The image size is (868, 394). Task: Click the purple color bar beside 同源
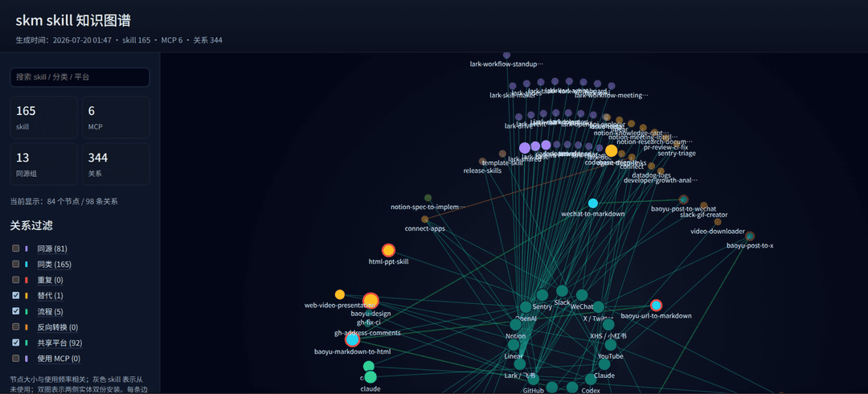27,248
